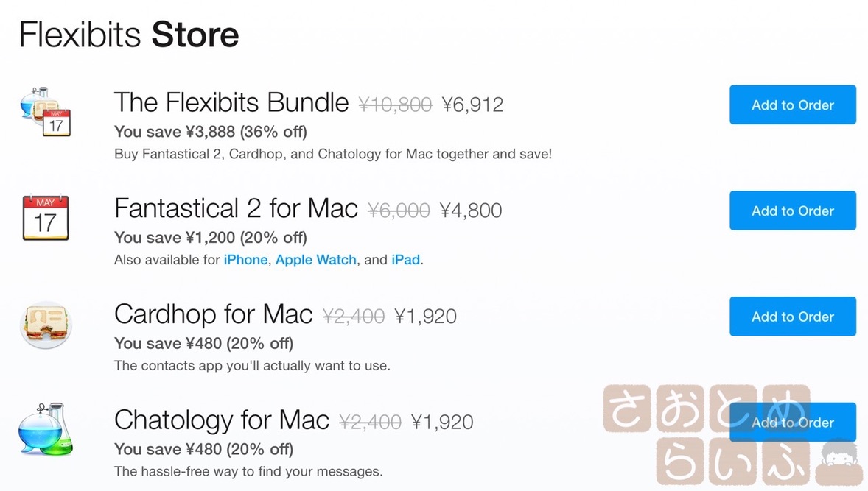Image resolution: width=868 pixels, height=491 pixels.
Task: Click the Cardhop for Mac title
Action: (213, 314)
